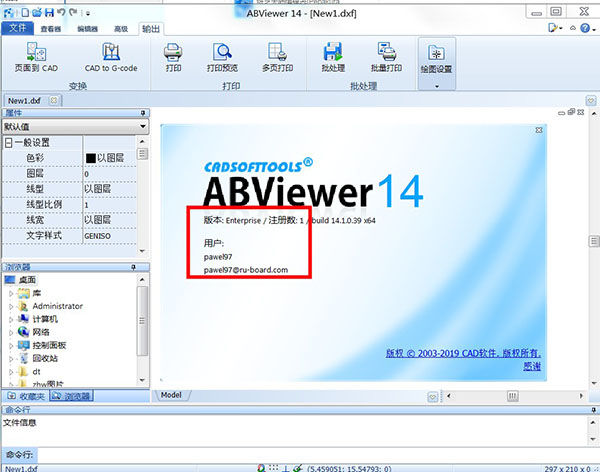This screenshot has width=600, height=472.
Task: Close the ABViewer about splash dialog
Action: (539, 130)
